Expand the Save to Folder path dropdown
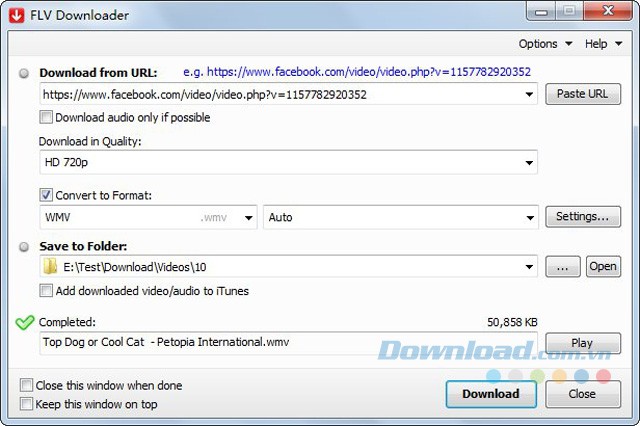 pos(529,267)
